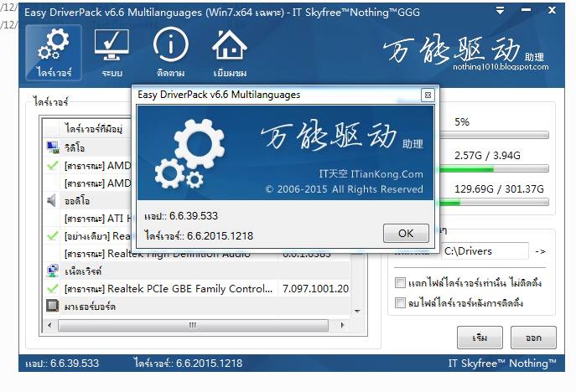Open the ติดตาม info tab
The height and width of the screenshot is (392, 576).
[x=170, y=53]
